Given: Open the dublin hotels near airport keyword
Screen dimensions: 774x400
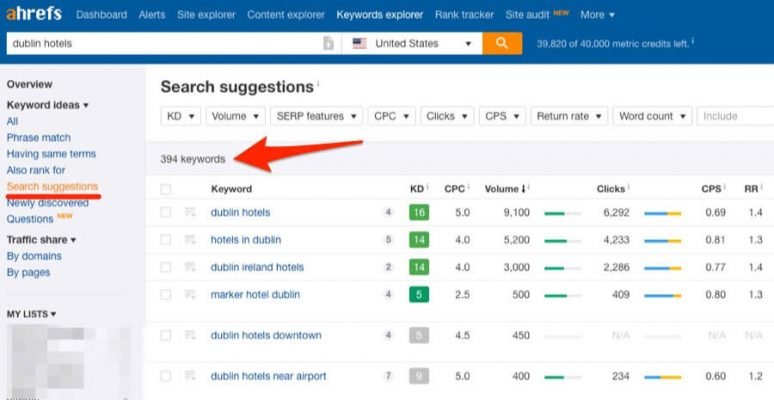Looking at the screenshot, I should click(268, 376).
